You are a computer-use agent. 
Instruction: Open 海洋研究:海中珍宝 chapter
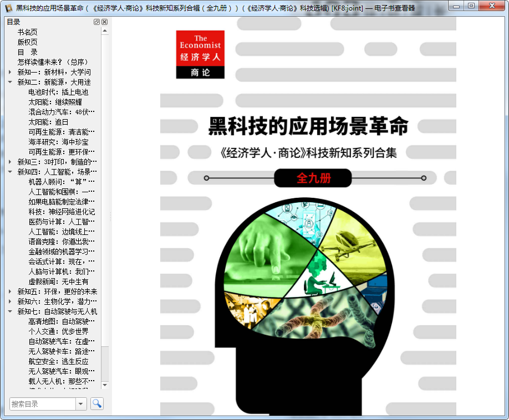pos(58,142)
